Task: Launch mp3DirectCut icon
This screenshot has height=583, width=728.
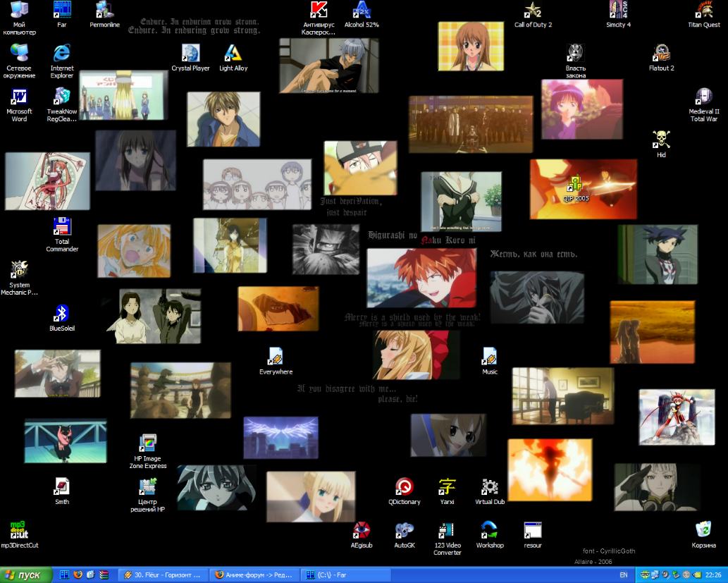Action: 19,536
